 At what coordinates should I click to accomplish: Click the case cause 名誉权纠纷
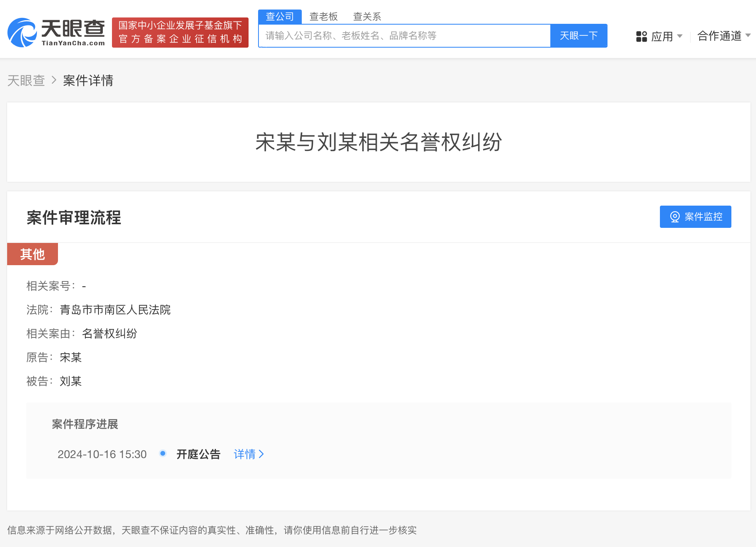tap(110, 333)
